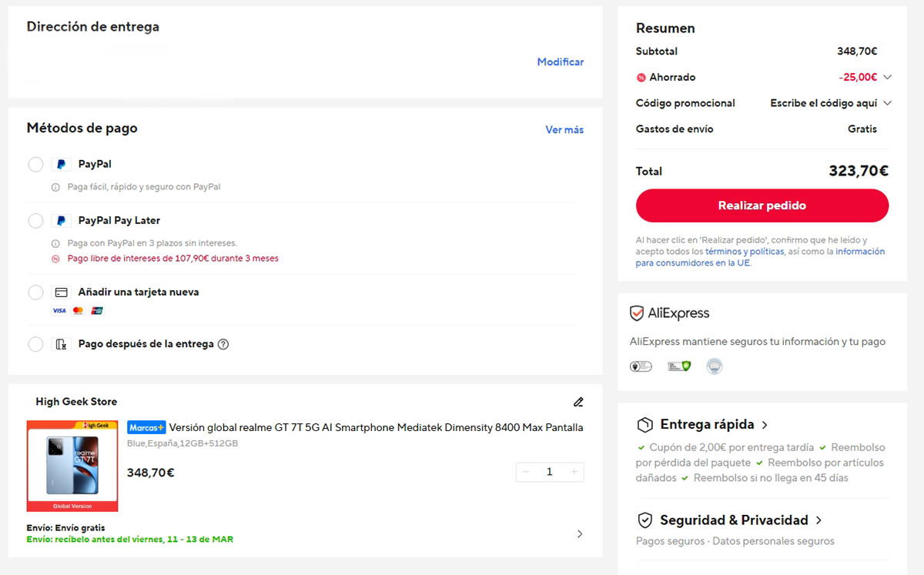924x575 pixels.
Task: Click the bank card icon beside 'Añadir una tarjeta nueva'
Action: tap(62, 292)
